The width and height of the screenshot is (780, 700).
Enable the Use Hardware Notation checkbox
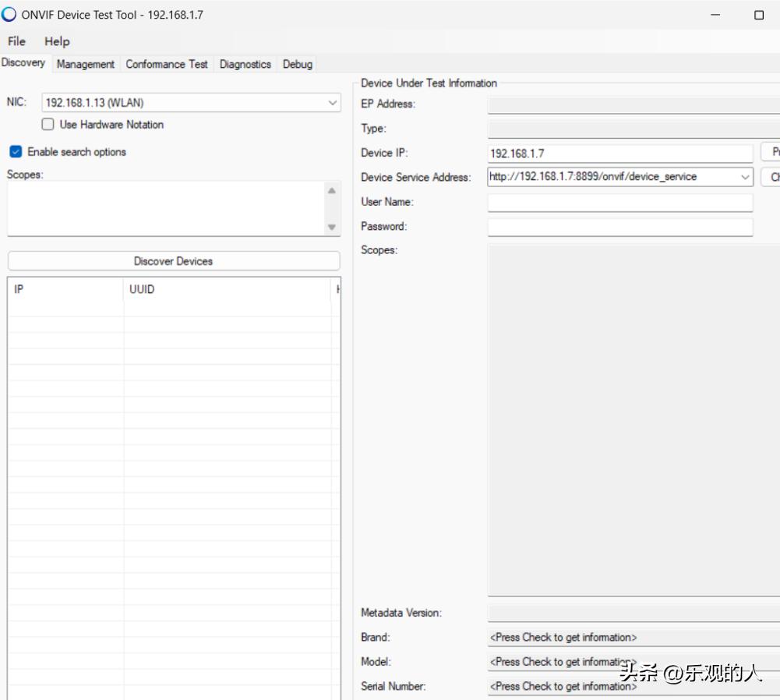pyautogui.click(x=48, y=125)
